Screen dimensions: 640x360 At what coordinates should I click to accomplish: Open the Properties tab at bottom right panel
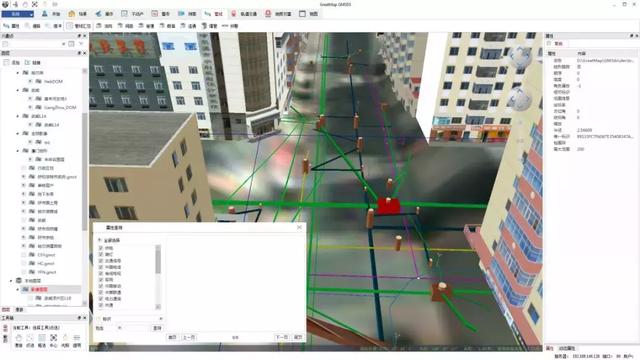(x=550, y=348)
